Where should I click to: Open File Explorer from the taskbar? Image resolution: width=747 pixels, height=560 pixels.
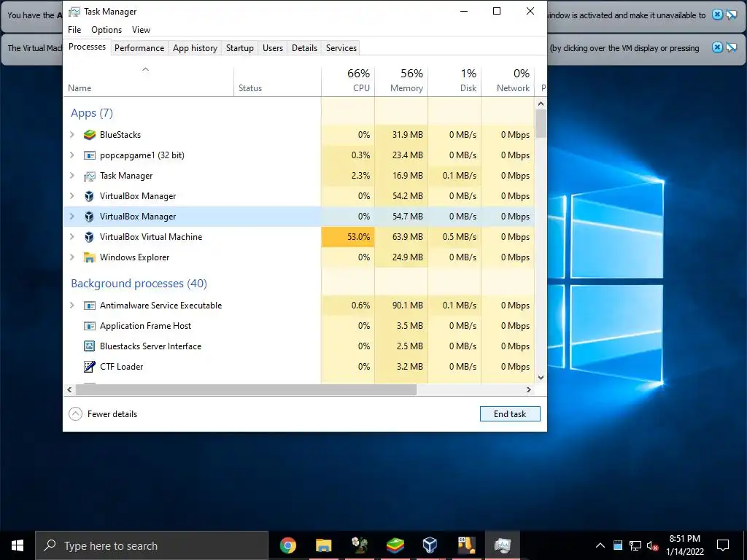pos(323,545)
